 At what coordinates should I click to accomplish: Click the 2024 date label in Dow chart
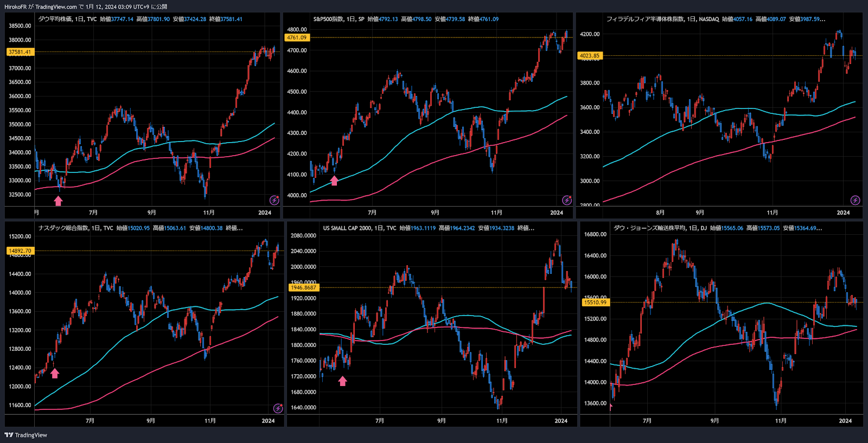(265, 213)
